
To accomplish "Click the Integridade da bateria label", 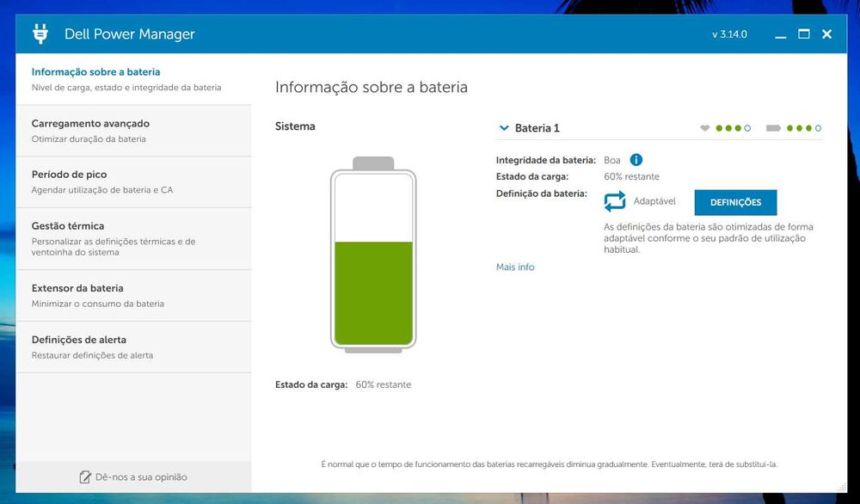I will (x=546, y=160).
